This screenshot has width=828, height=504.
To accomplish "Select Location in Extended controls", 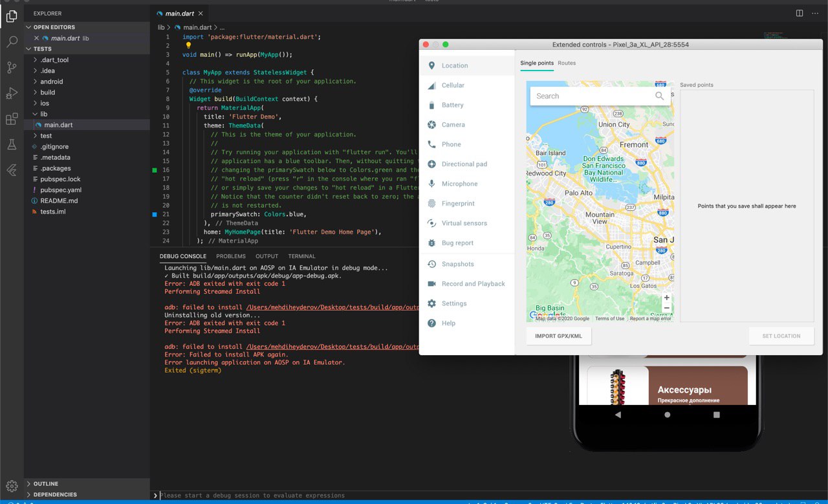I will click(x=467, y=65).
